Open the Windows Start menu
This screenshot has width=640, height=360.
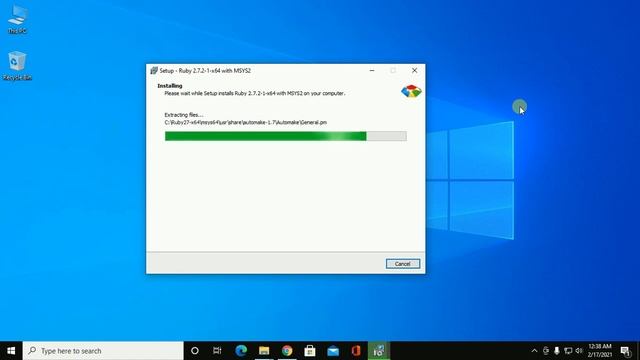point(11,351)
